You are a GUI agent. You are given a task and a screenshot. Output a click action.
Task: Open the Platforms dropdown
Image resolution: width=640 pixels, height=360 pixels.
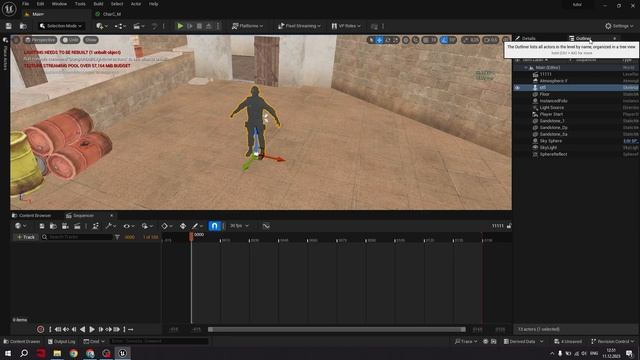(x=247, y=26)
